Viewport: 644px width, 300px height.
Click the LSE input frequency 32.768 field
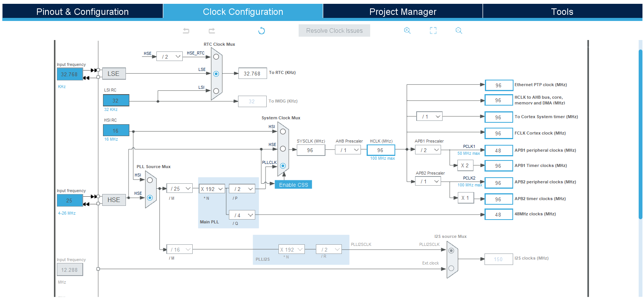pos(70,74)
